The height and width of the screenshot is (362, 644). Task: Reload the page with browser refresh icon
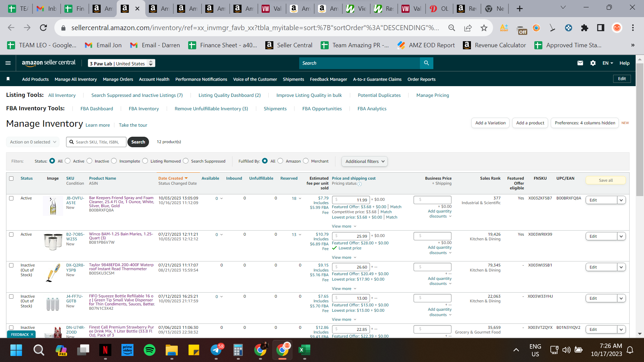[x=43, y=28]
